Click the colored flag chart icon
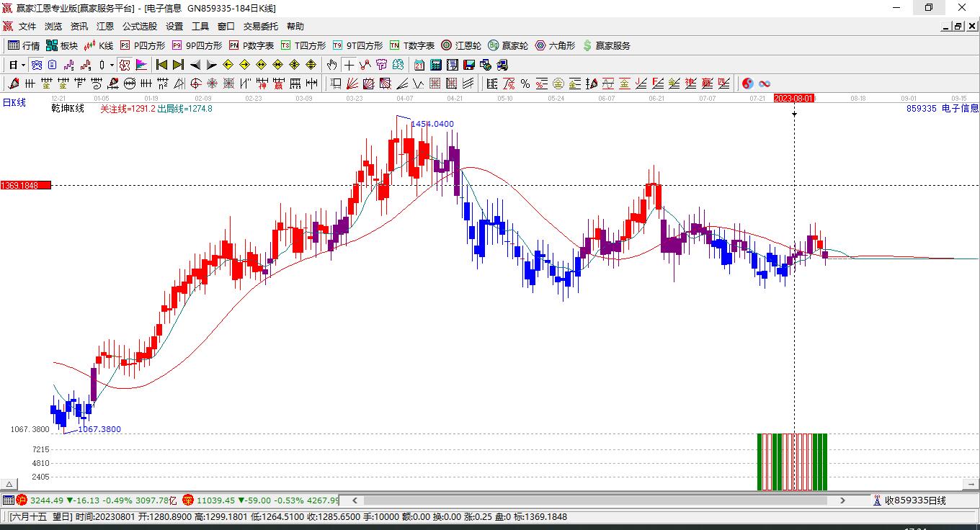980x530 pixels. click(x=140, y=65)
